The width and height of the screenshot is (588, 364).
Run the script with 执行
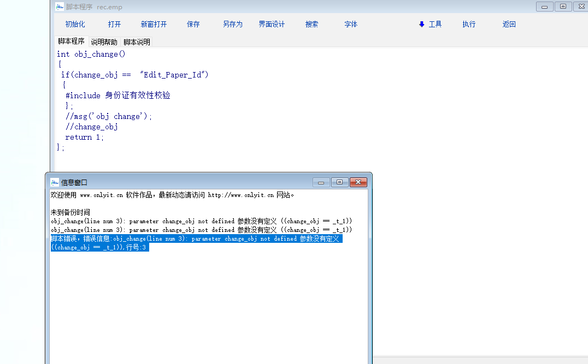pos(469,24)
